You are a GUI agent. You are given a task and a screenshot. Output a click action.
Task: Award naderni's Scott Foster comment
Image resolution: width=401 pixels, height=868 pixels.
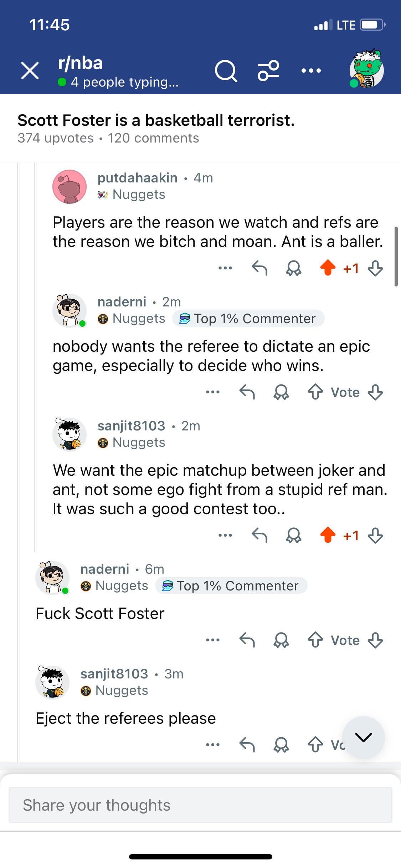pos(281,640)
